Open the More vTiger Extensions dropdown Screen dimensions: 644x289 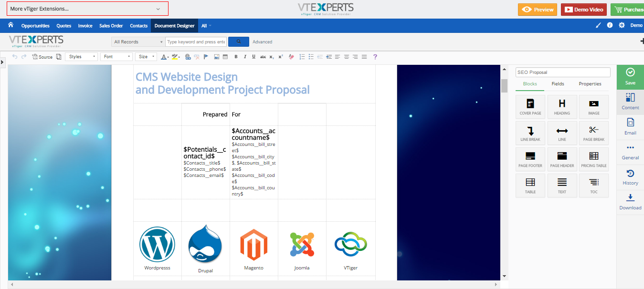click(87, 9)
